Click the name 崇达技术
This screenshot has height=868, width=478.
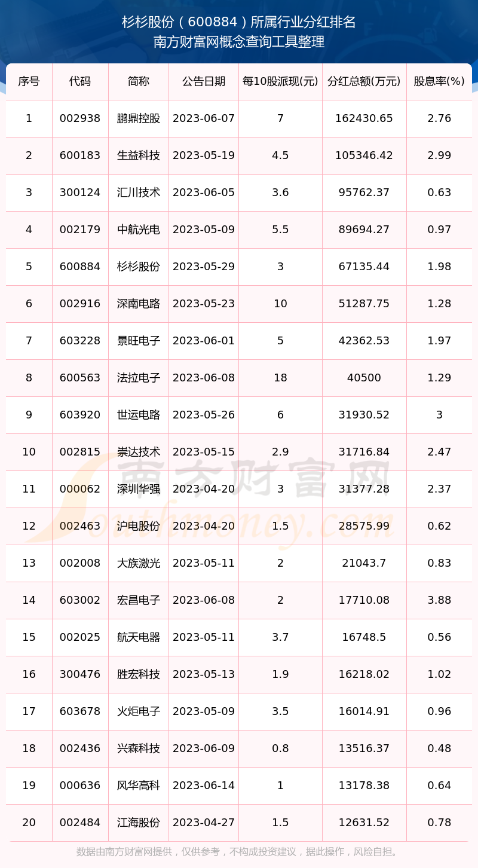[139, 452]
